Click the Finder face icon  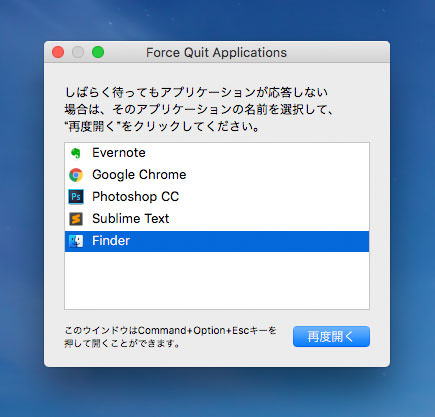point(76,241)
